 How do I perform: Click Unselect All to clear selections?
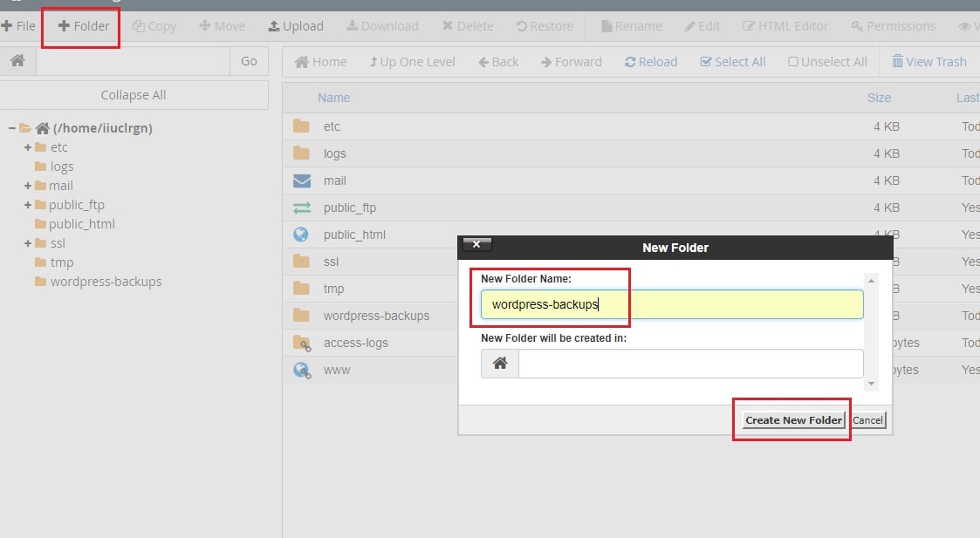(826, 61)
